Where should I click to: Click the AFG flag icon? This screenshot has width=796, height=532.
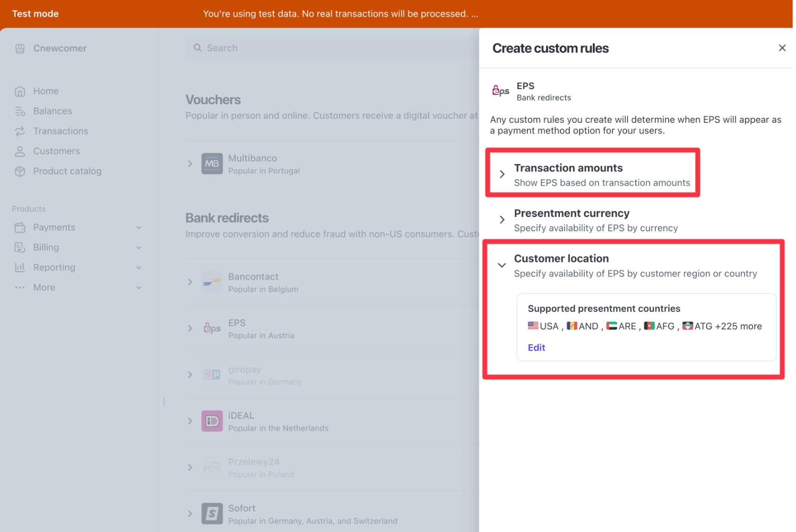pyautogui.click(x=649, y=325)
